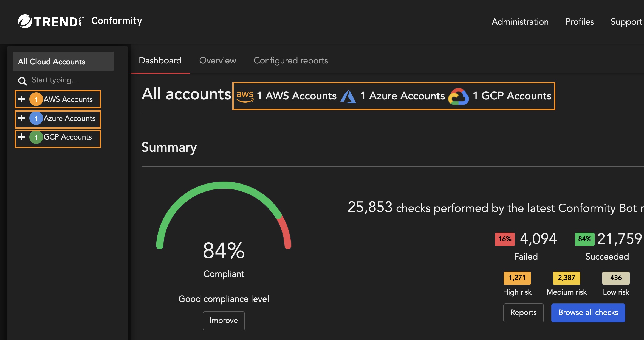Viewport: 644px width, 340px height.
Task: Click the Improve compliance button
Action: [224, 321]
